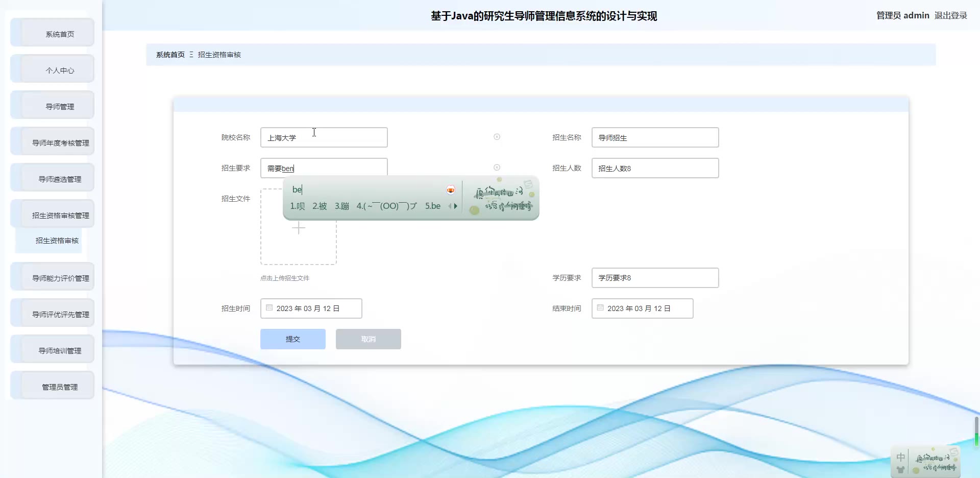Click the page title 基于Java的研究生导师管理信息系统
This screenshot has width=980, height=478.
[x=544, y=16]
